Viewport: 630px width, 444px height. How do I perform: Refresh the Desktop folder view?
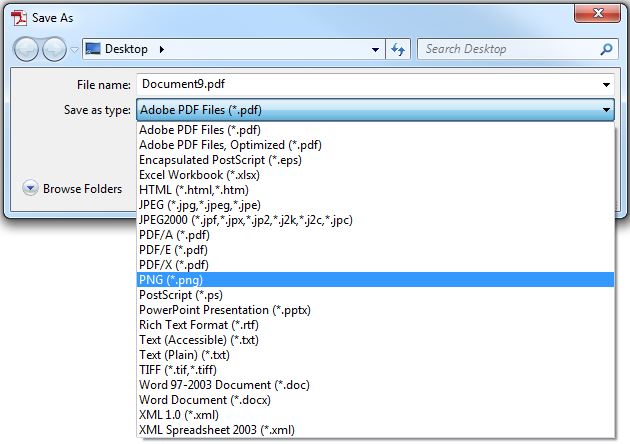click(x=398, y=49)
